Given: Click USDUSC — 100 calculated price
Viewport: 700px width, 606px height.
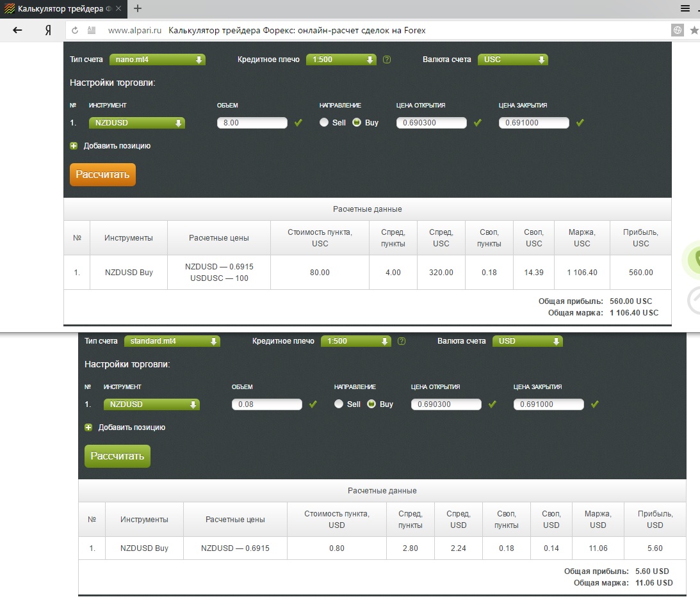Looking at the screenshot, I should pyautogui.click(x=219, y=278).
